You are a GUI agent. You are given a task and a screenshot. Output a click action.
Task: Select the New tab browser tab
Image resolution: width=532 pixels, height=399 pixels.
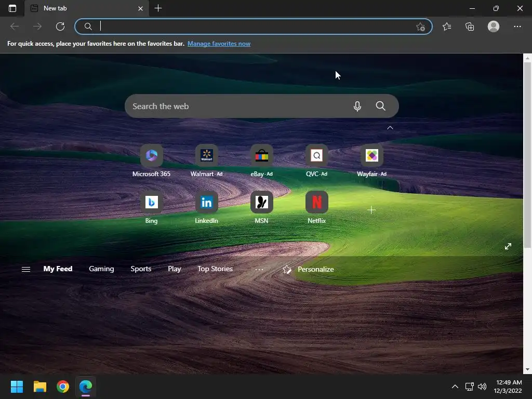pos(86,8)
